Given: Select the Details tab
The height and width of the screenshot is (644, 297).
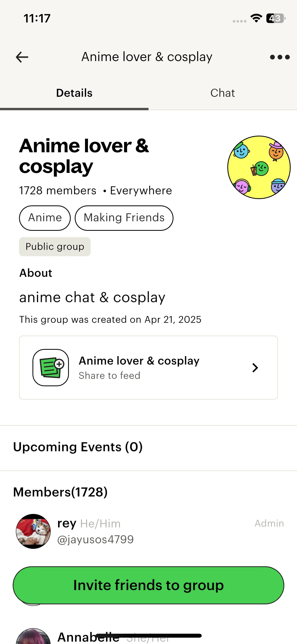Looking at the screenshot, I should [74, 93].
